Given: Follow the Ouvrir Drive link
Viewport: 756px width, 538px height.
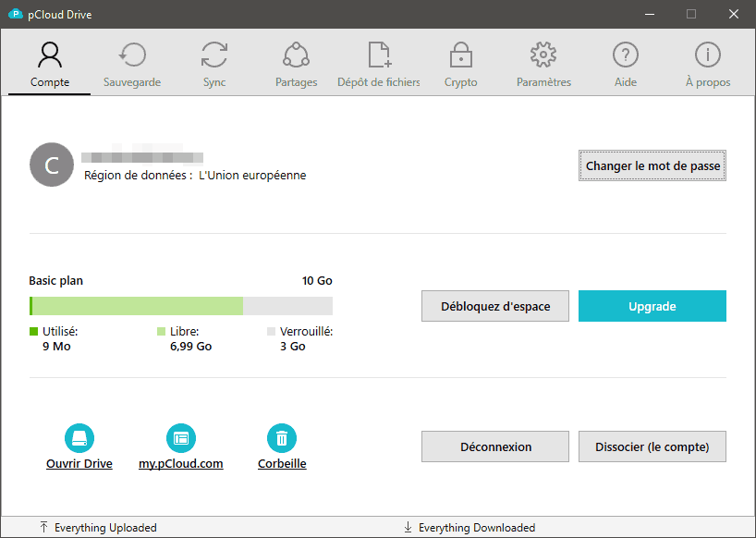Looking at the screenshot, I should pos(79,463).
